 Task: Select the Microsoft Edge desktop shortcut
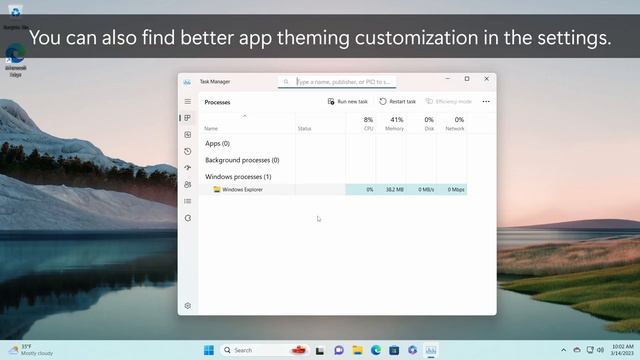point(16,60)
